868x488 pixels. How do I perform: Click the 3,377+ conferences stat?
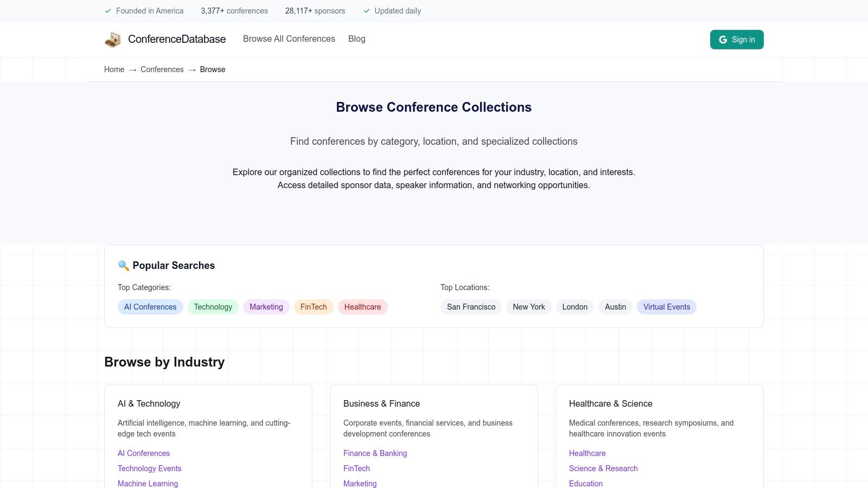234,11
